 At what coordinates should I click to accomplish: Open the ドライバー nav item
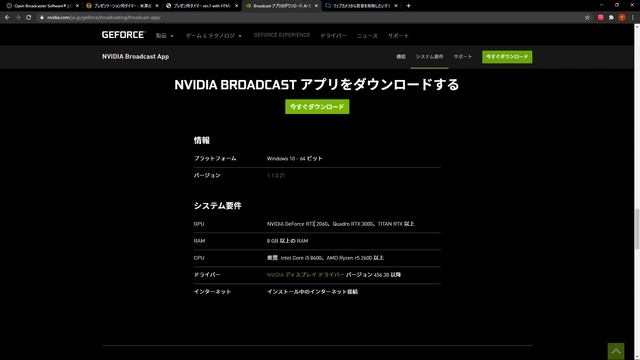333,36
